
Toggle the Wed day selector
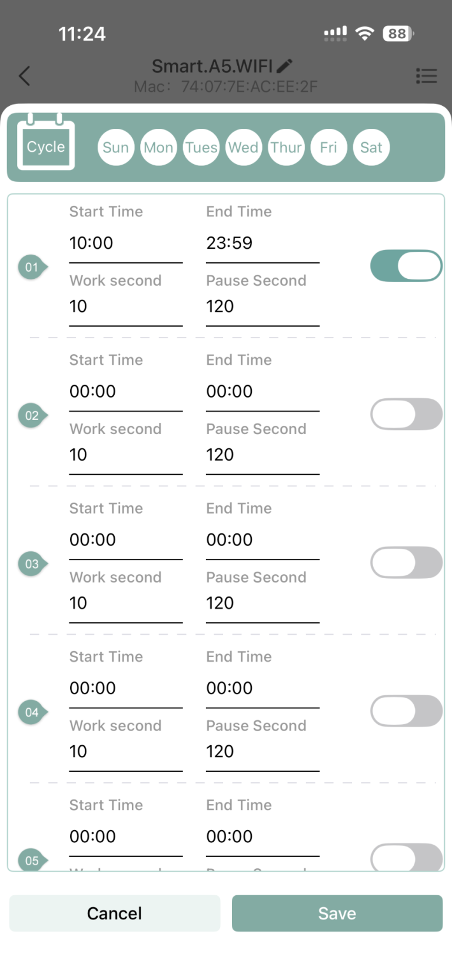(x=244, y=147)
